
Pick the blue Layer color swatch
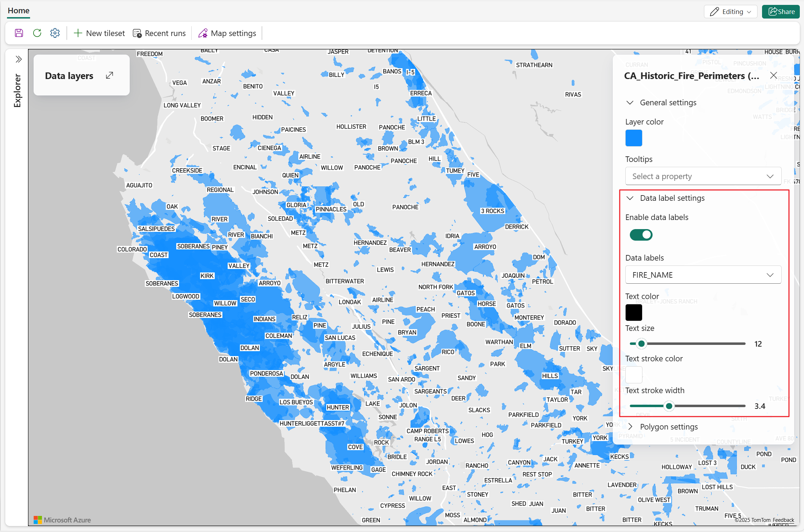click(634, 138)
